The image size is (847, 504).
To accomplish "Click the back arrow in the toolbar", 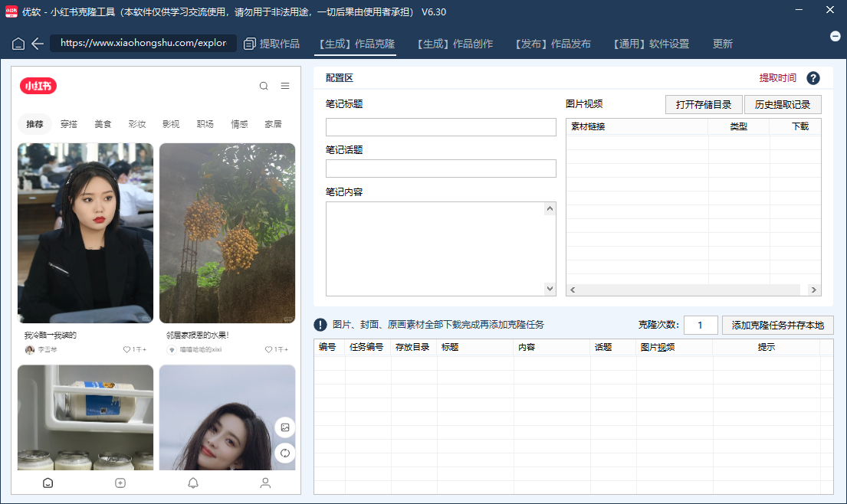I will [x=36, y=44].
